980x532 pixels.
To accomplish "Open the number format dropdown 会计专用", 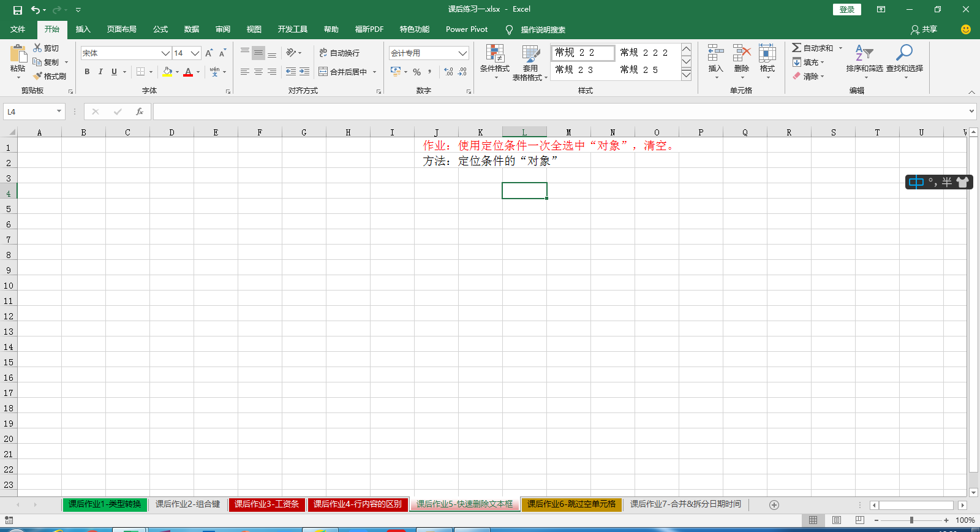I will (x=463, y=53).
